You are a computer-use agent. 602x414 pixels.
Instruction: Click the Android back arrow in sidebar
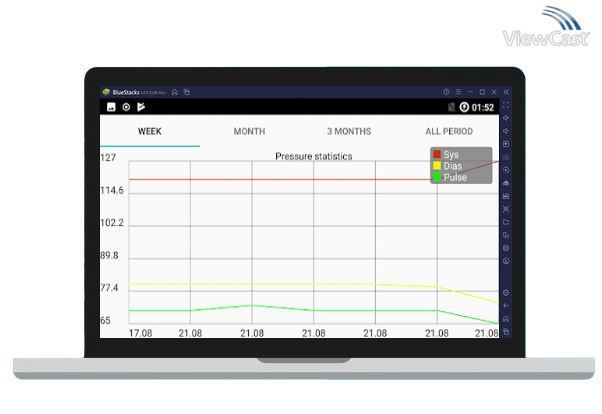(506, 306)
